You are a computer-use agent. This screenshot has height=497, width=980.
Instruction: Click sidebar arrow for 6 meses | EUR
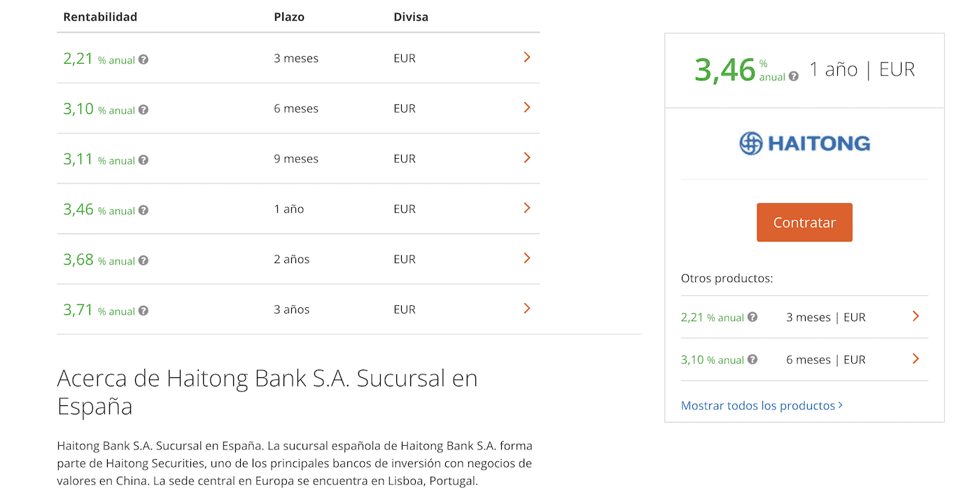coord(916,359)
